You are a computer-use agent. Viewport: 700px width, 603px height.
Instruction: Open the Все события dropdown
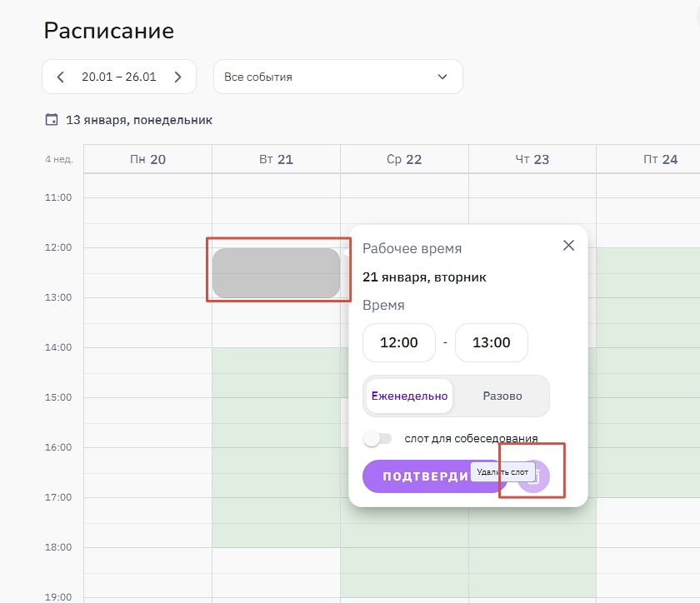337,77
